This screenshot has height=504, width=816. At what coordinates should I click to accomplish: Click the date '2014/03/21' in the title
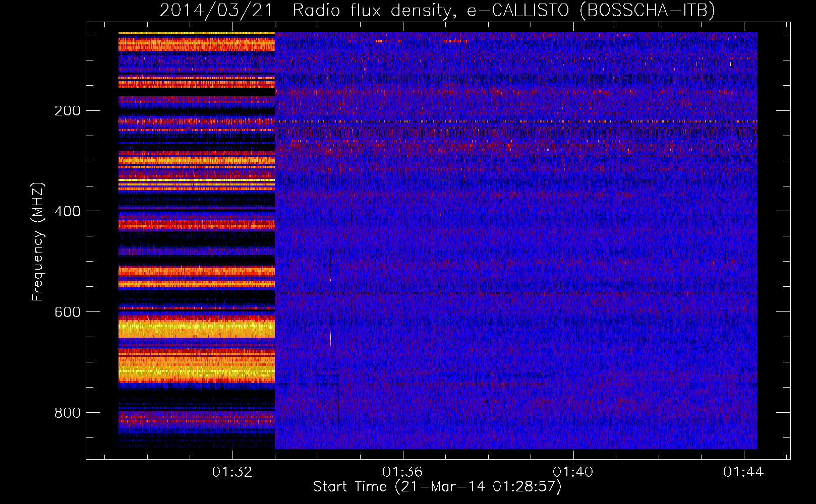point(216,11)
